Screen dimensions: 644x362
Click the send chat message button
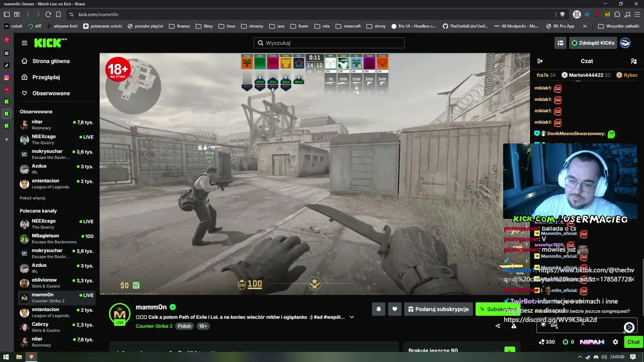633,342
